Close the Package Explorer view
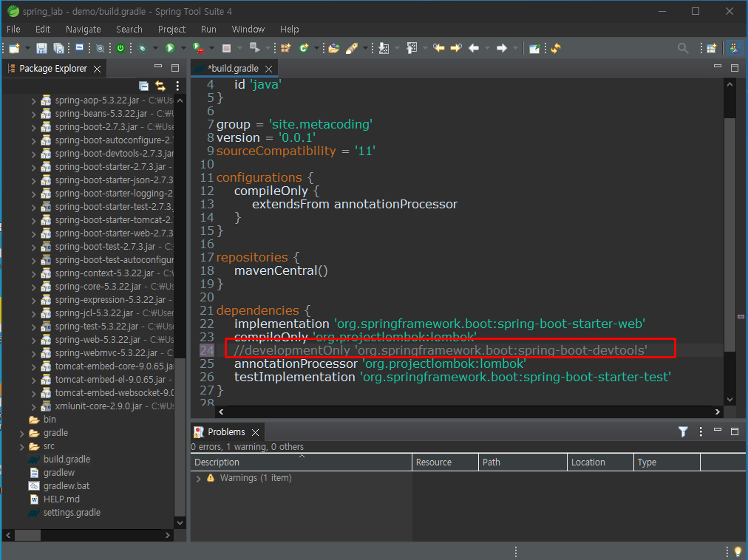This screenshot has height=560, width=748. (98, 69)
